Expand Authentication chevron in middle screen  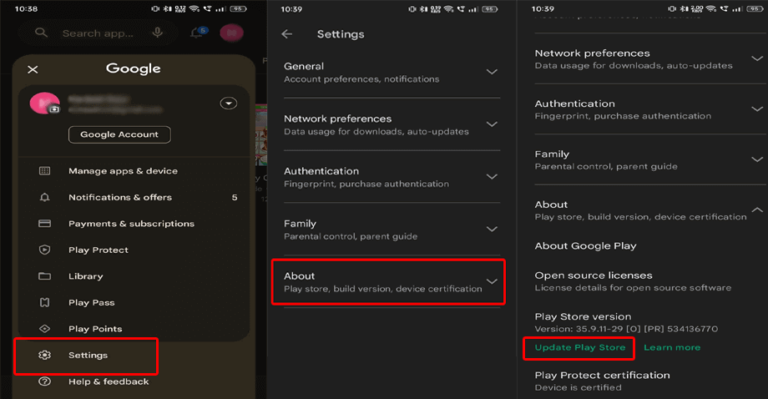(492, 177)
